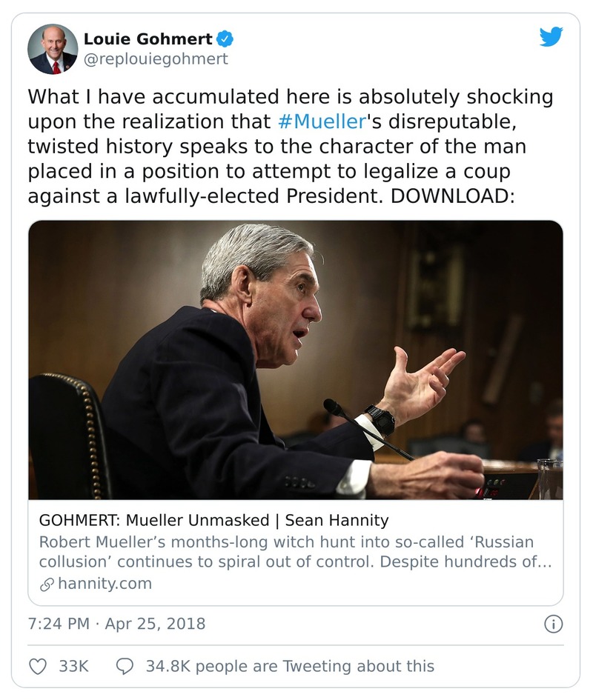Click the Twitter bird logo
The height and width of the screenshot is (700, 593).
(x=551, y=37)
